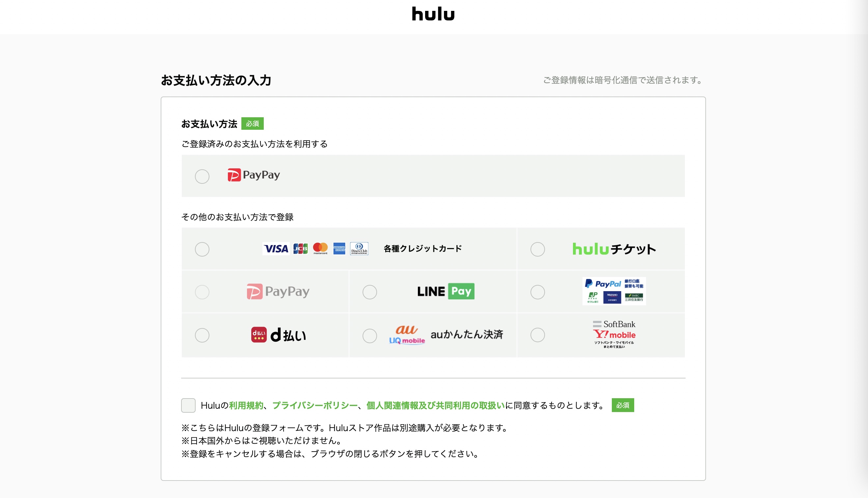
Task: Click the d払い logo
Action: pyautogui.click(x=279, y=335)
